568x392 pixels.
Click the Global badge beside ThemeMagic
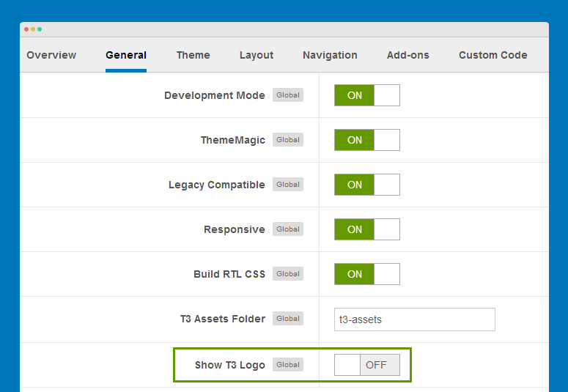[x=288, y=139]
